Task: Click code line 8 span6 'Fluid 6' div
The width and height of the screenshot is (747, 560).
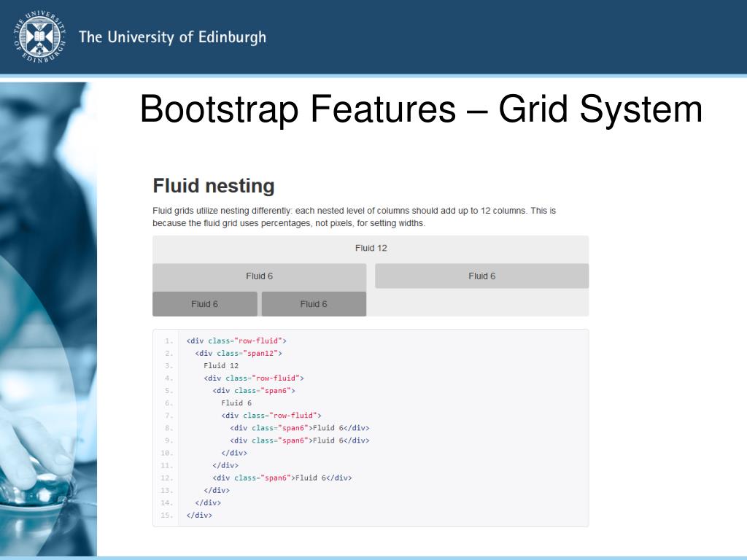Action: (x=300, y=427)
